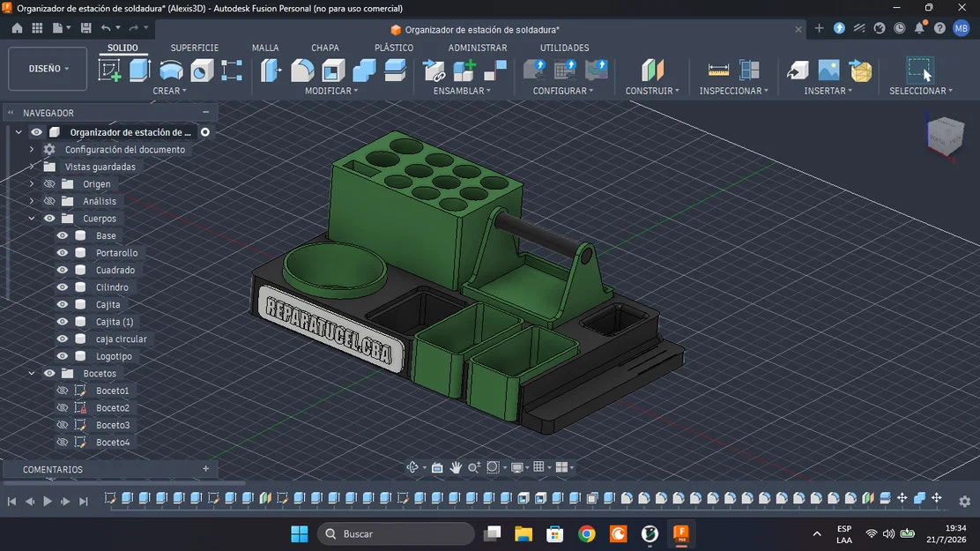Show the Origen folder

click(49, 184)
